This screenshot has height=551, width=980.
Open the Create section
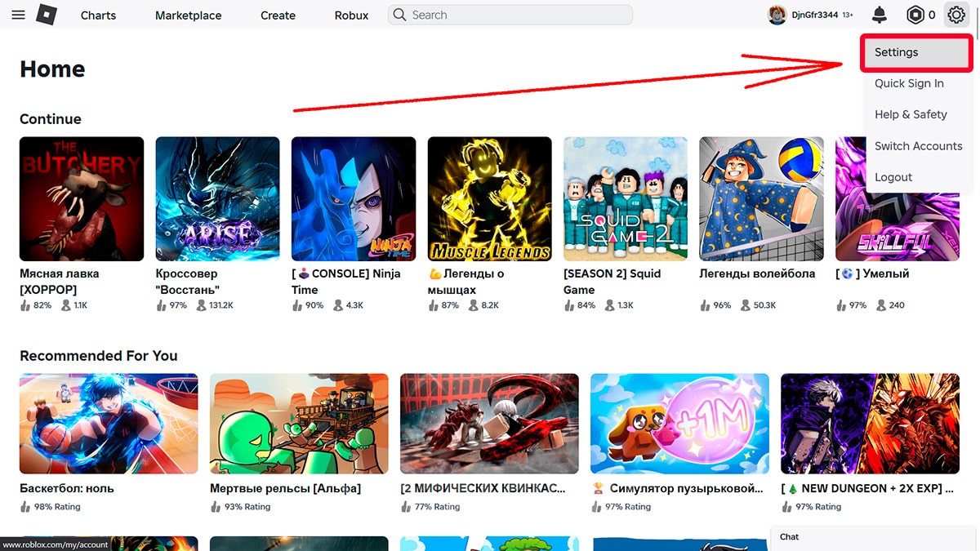pos(278,16)
